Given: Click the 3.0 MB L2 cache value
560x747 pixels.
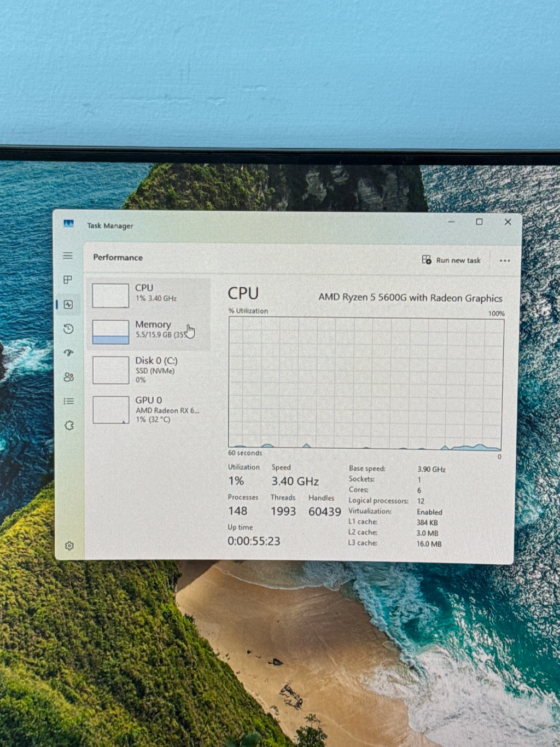Looking at the screenshot, I should coord(427,532).
